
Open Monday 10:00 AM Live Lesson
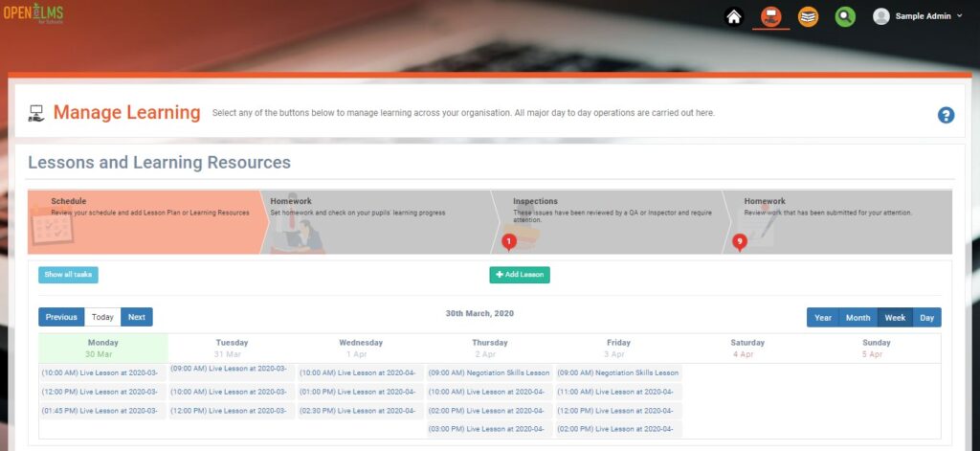pos(102,372)
